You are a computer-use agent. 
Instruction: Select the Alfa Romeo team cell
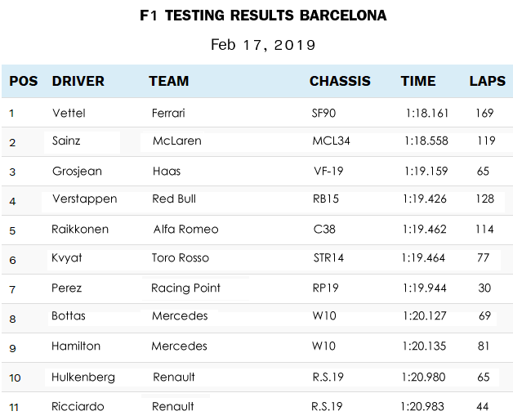click(x=185, y=229)
